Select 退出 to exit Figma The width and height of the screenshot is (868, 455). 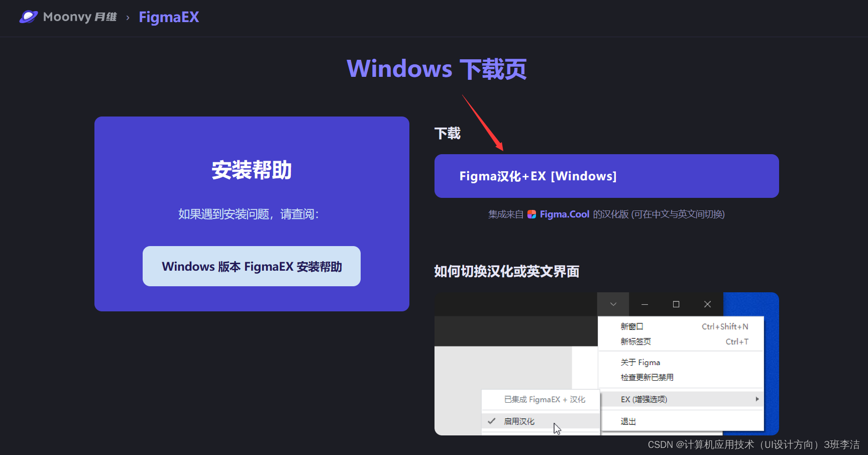click(x=627, y=421)
